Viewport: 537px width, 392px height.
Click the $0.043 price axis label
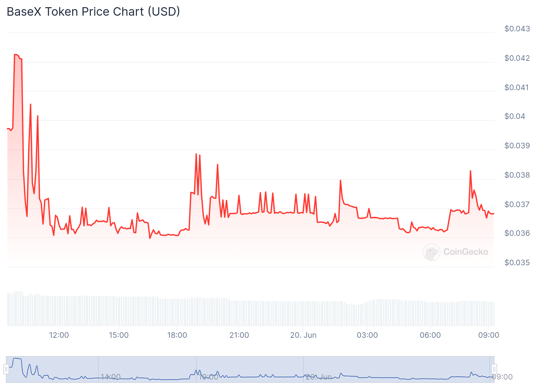point(517,29)
